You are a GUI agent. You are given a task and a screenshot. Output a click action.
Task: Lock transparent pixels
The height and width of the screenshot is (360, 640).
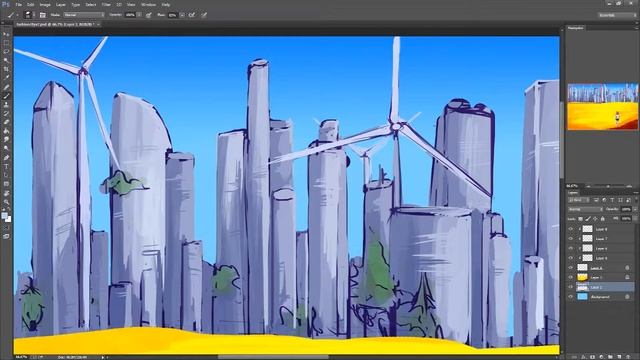point(580,219)
